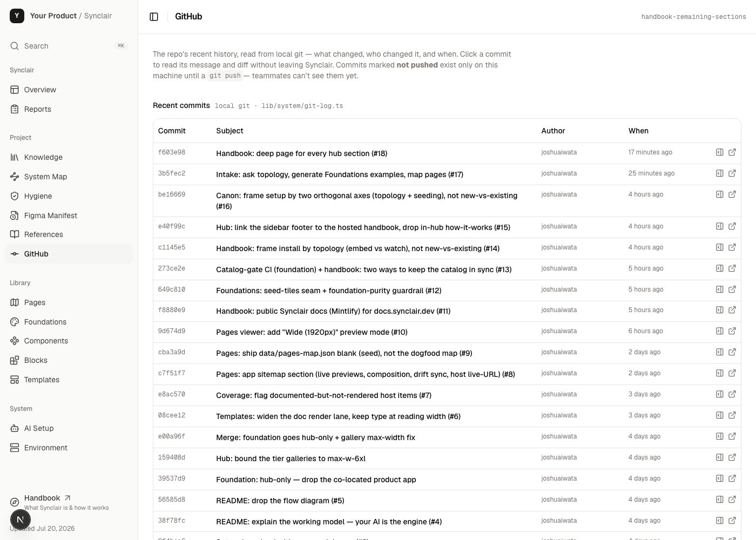Click '17 minutes ago' timestamp
This screenshot has width=756, height=540.
click(650, 152)
